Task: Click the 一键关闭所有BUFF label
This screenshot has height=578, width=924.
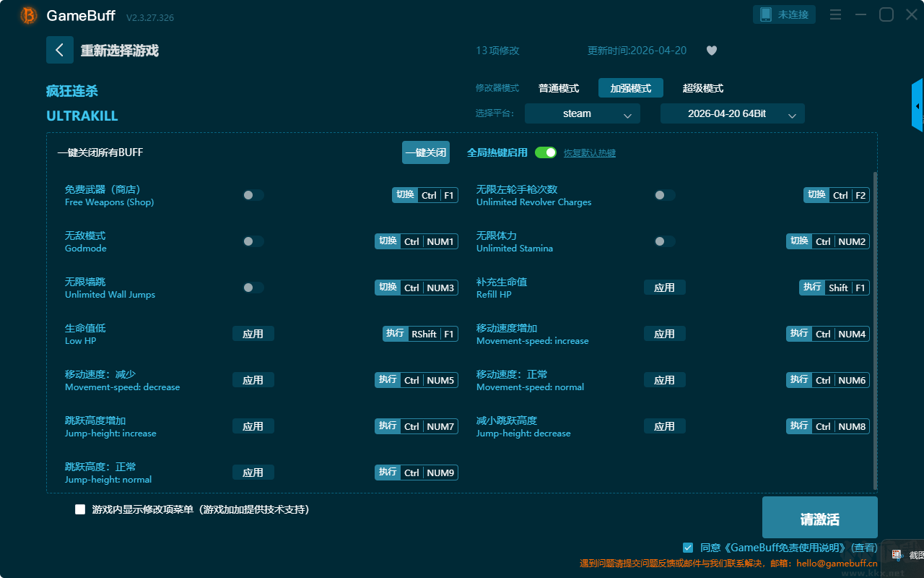Action: (x=100, y=152)
